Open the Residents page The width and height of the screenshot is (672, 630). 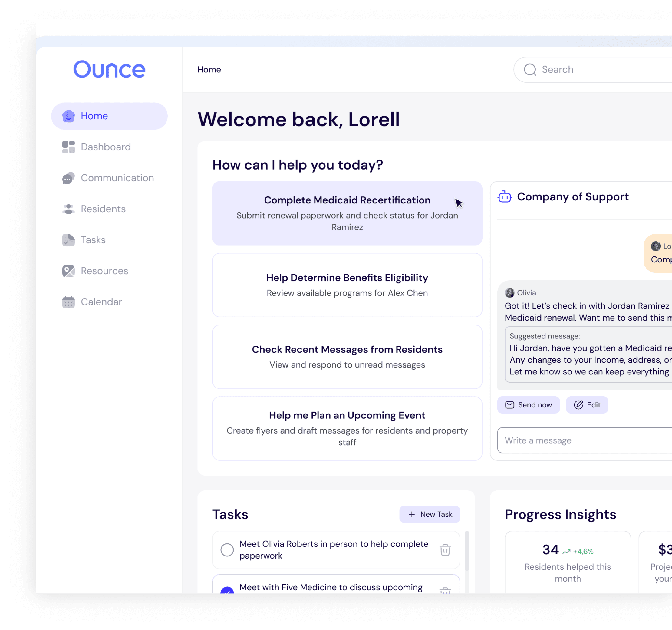(94, 209)
